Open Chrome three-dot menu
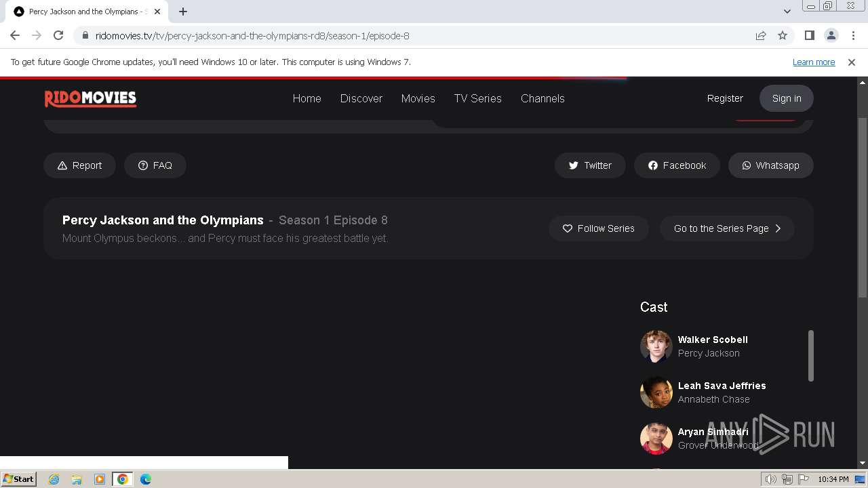 click(x=853, y=35)
